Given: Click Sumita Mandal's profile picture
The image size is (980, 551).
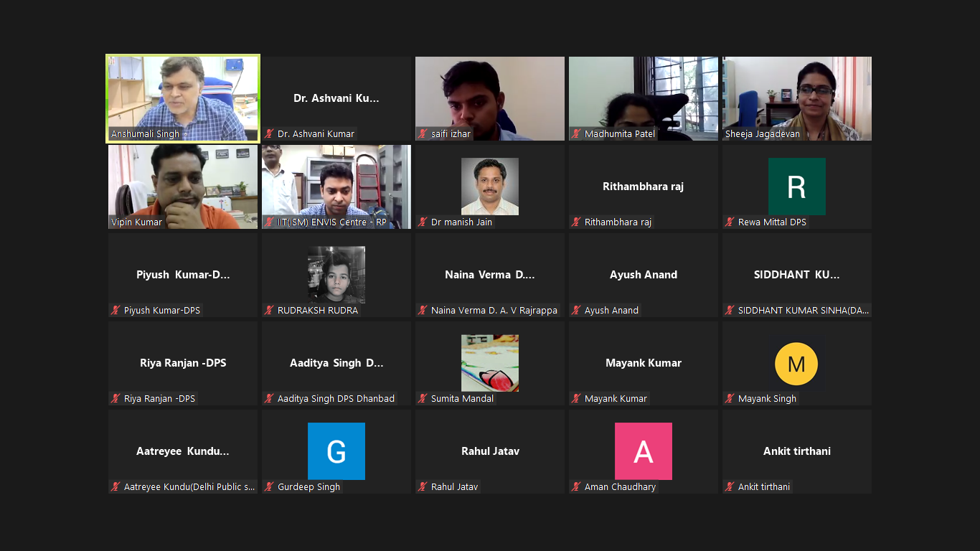Looking at the screenshot, I should pyautogui.click(x=490, y=363).
